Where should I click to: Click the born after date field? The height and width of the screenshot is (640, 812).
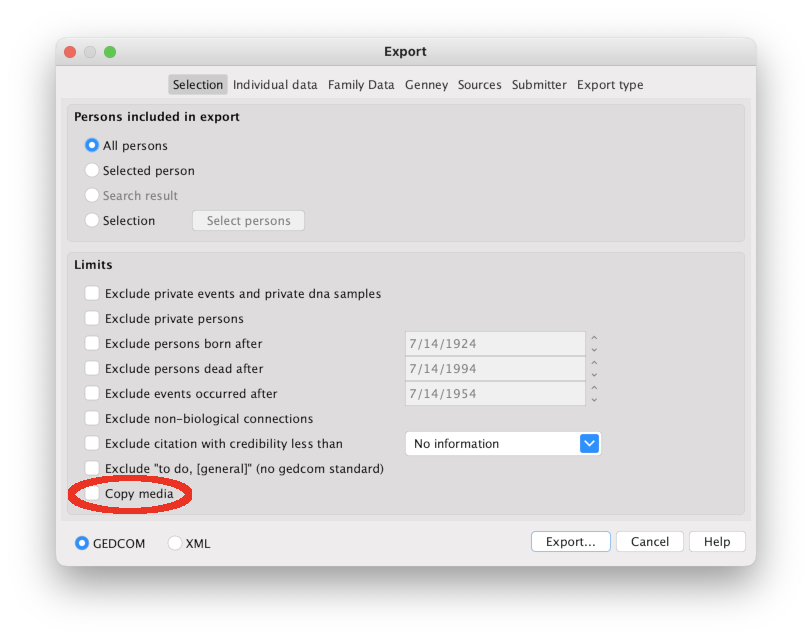pyautogui.click(x=495, y=344)
